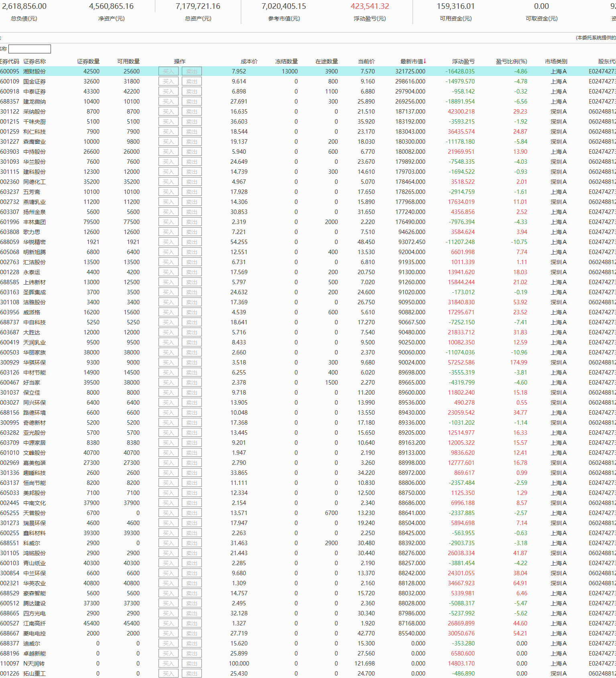Select the 千味央厨 row by its name
Screen dimensions: 616x678
[x=35, y=122]
